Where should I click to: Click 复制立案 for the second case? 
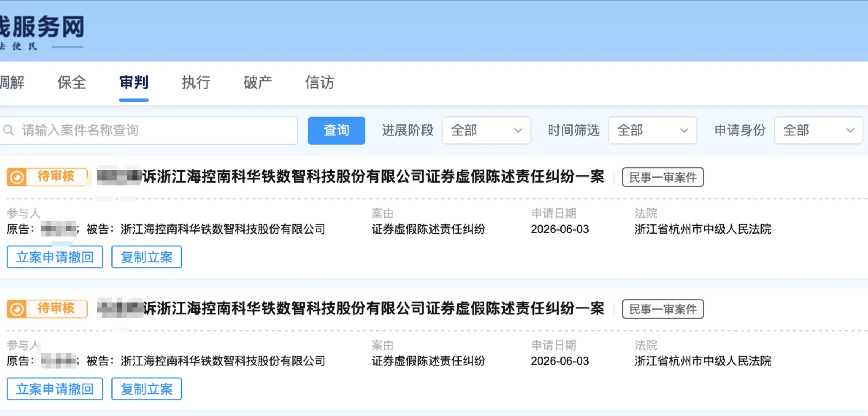pyautogui.click(x=146, y=389)
